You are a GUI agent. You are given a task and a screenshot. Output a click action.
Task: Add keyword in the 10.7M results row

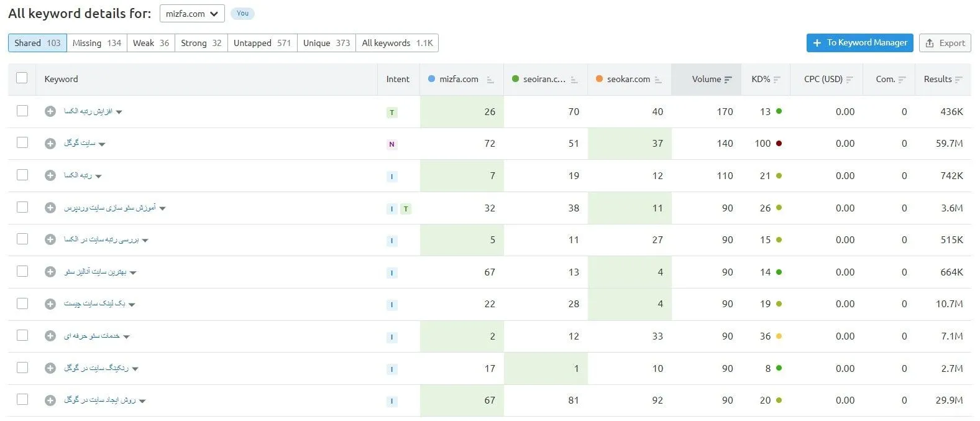50,303
